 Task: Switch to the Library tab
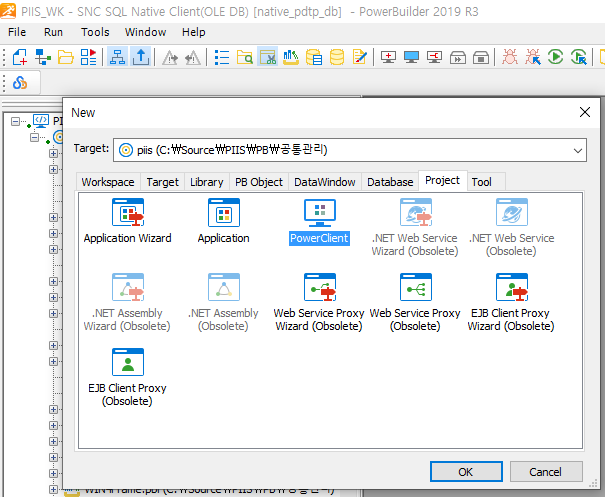(x=207, y=182)
